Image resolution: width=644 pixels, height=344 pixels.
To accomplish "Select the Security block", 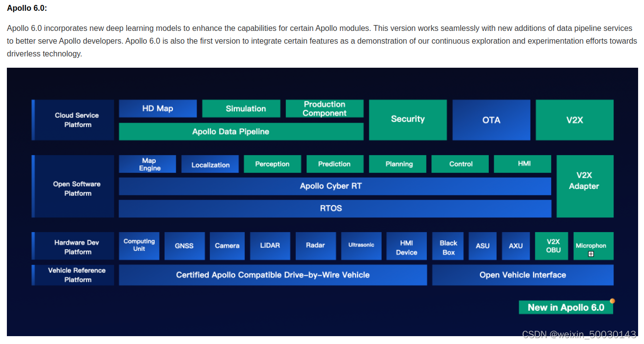I will pos(408,120).
